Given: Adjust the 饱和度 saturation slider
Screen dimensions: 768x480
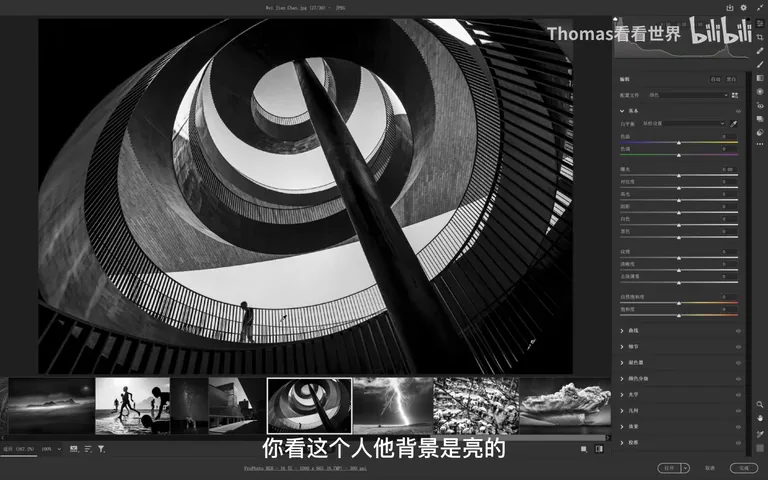Looking at the screenshot, I should pyautogui.click(x=679, y=315).
